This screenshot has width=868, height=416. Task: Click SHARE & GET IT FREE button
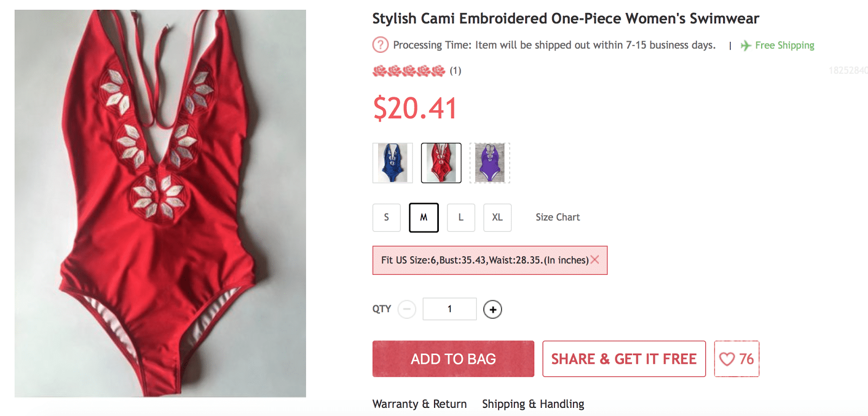[624, 359]
